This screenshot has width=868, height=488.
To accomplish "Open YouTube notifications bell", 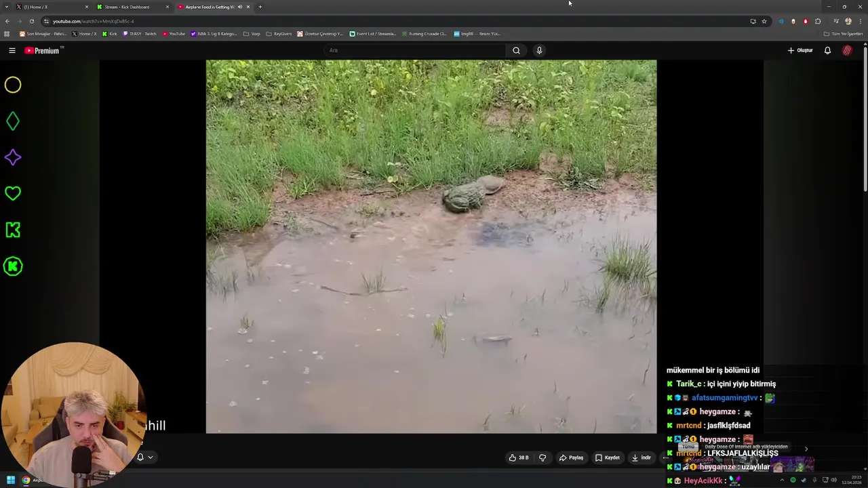I will point(827,50).
